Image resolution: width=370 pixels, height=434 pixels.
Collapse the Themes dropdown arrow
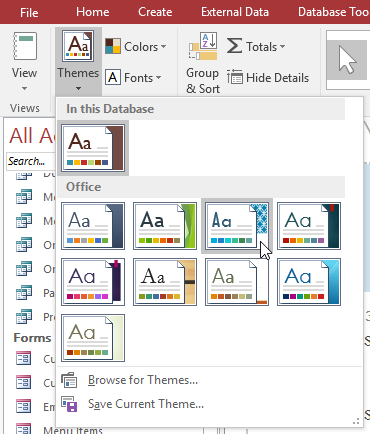click(78, 88)
